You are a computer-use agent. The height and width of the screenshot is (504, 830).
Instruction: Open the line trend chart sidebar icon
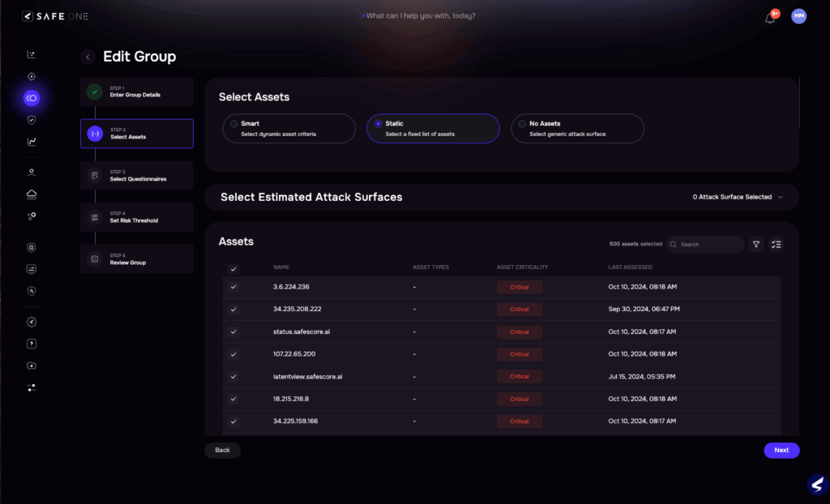[32, 141]
